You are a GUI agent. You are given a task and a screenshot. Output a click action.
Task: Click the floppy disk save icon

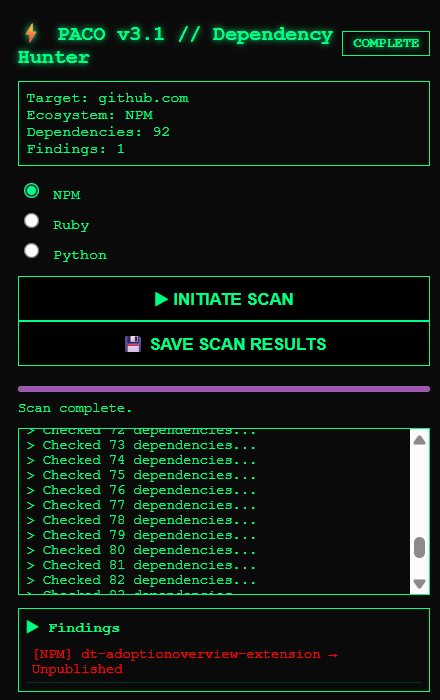[133, 344]
